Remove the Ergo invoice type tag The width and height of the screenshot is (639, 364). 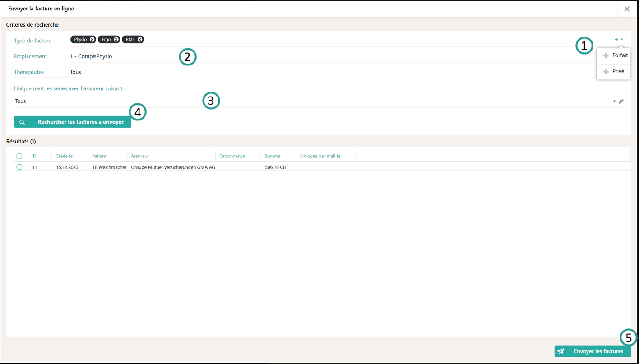click(x=116, y=40)
